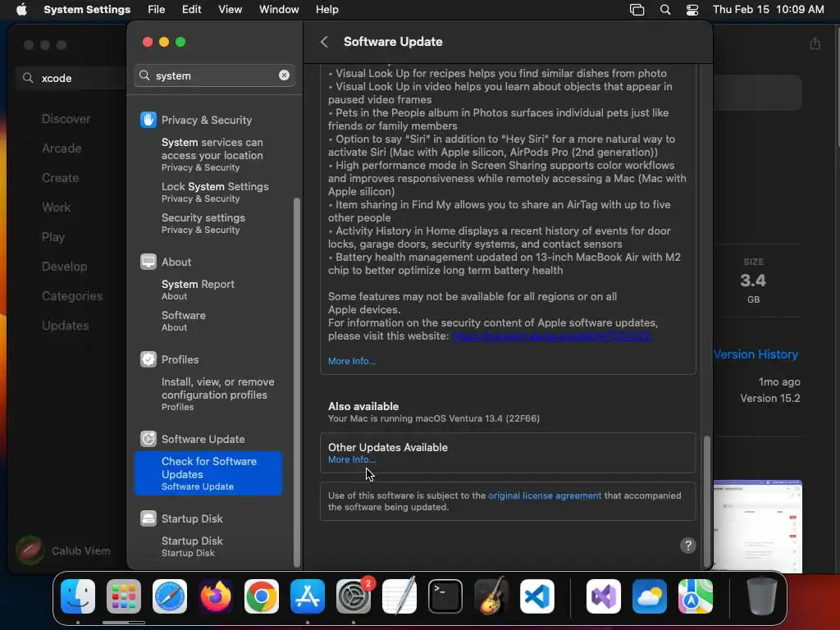840x630 pixels.
Task: Select Discover in App Store sidebar
Action: [x=66, y=119]
